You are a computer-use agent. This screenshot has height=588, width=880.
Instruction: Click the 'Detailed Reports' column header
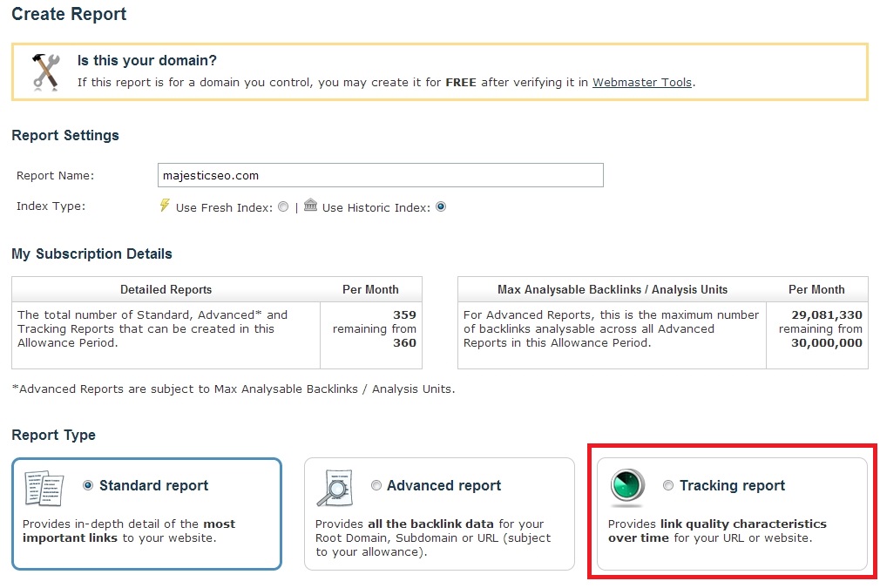166,289
